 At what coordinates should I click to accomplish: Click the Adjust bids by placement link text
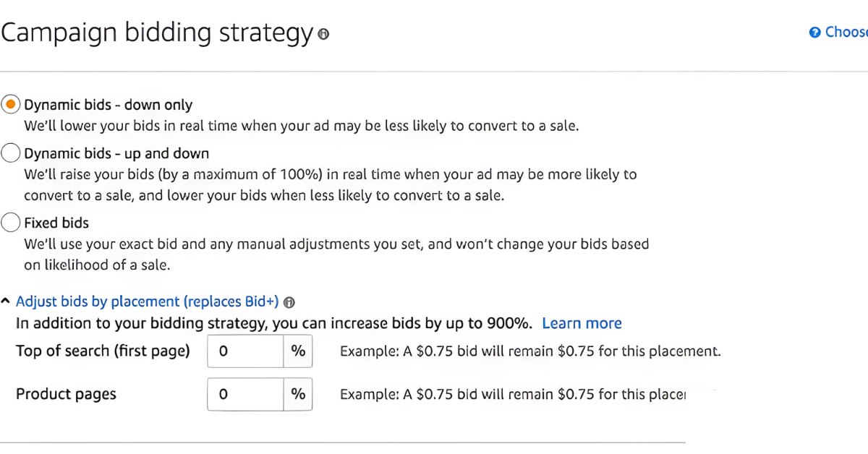click(148, 301)
